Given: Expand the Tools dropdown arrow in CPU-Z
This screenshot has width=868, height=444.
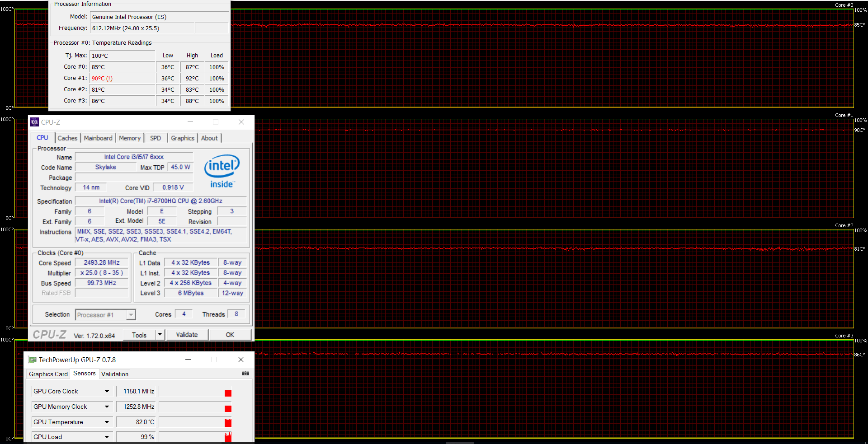Looking at the screenshot, I should pos(160,335).
